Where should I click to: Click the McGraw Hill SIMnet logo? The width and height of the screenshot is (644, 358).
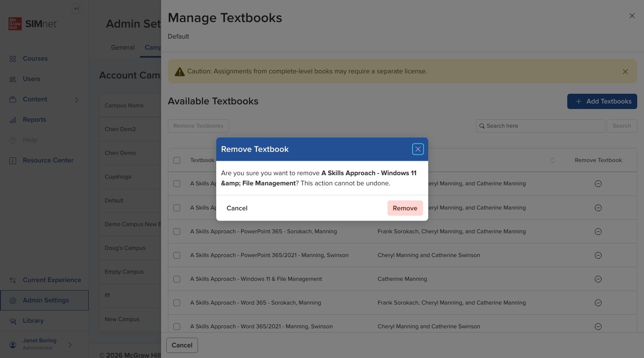(33, 24)
